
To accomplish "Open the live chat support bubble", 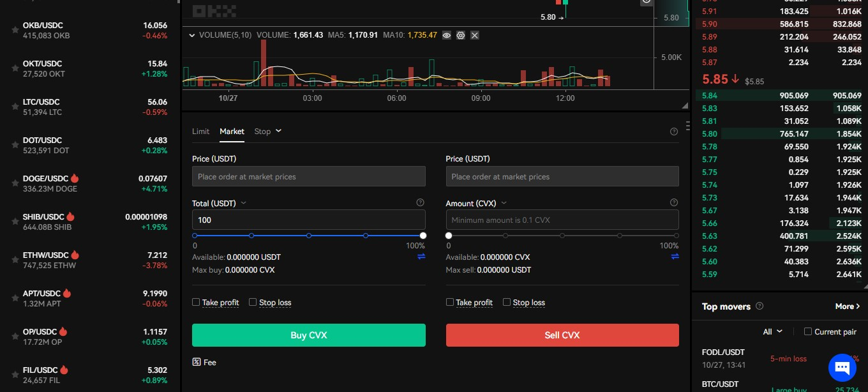I will tap(841, 367).
